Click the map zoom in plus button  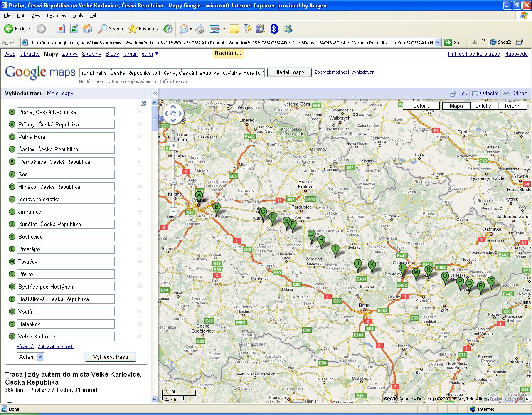(x=173, y=146)
